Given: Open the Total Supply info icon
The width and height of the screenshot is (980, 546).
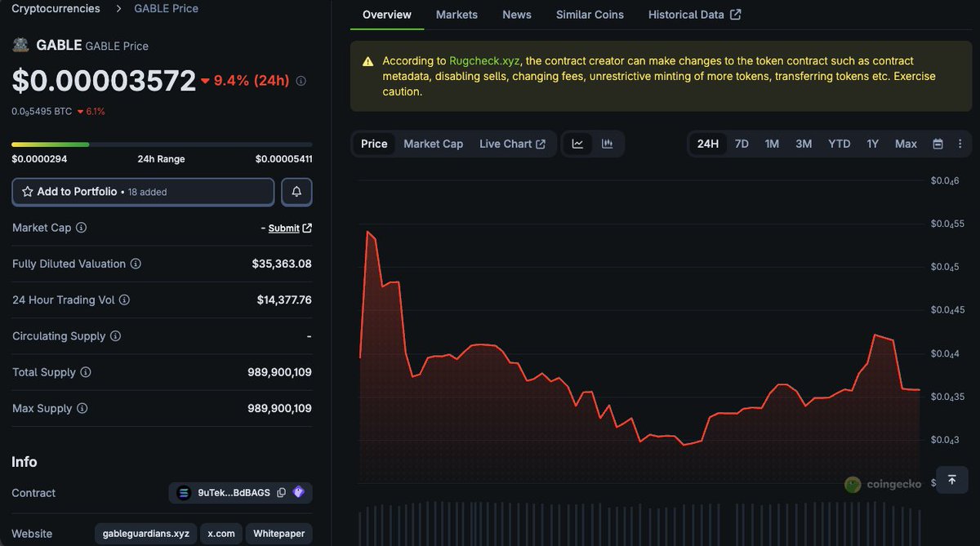Looking at the screenshot, I should pyautogui.click(x=85, y=372).
